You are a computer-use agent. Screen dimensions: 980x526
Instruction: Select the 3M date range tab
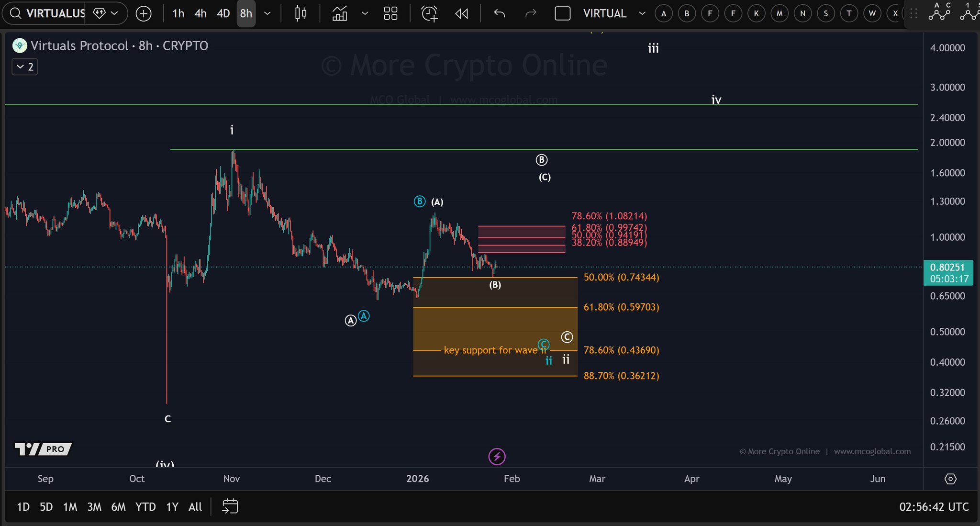[94, 507]
